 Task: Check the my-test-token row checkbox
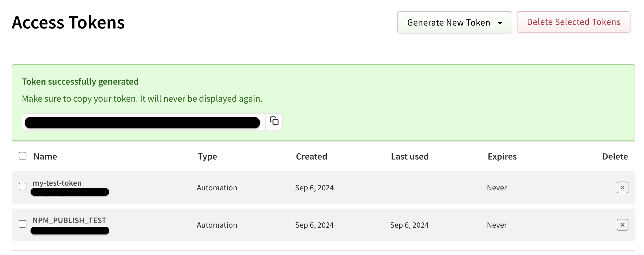[x=23, y=187]
